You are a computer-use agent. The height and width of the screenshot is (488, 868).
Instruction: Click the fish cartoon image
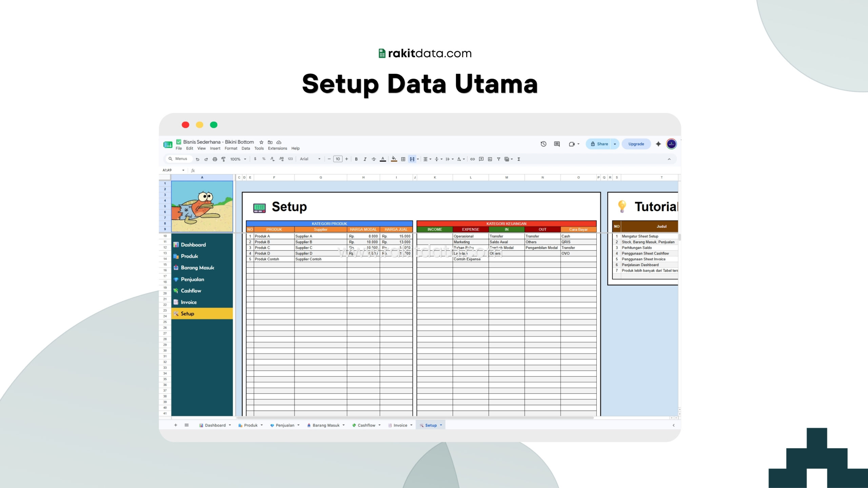[x=202, y=206]
